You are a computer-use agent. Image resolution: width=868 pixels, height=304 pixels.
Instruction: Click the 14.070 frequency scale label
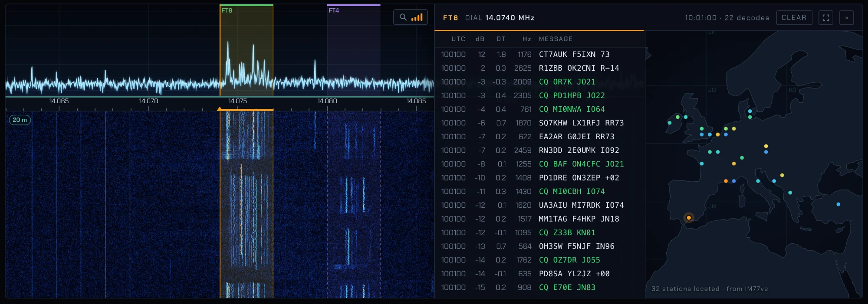coord(148,101)
